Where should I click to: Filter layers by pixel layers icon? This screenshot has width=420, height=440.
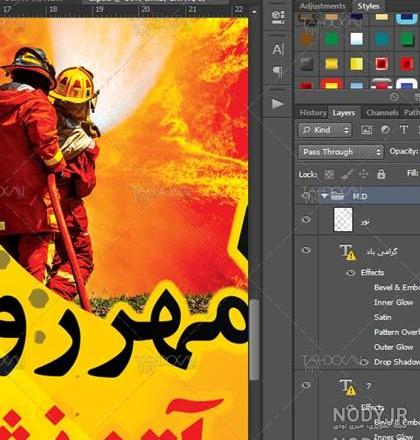(x=367, y=130)
